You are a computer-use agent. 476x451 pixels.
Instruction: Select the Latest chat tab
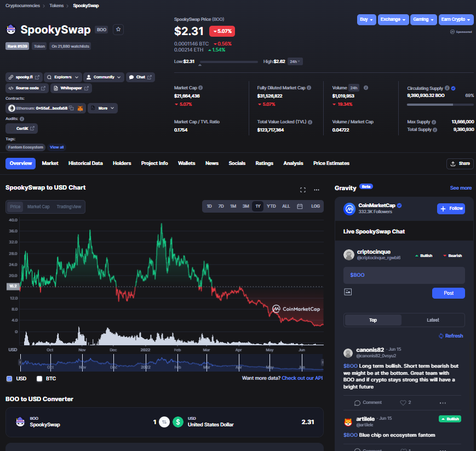[x=433, y=320]
